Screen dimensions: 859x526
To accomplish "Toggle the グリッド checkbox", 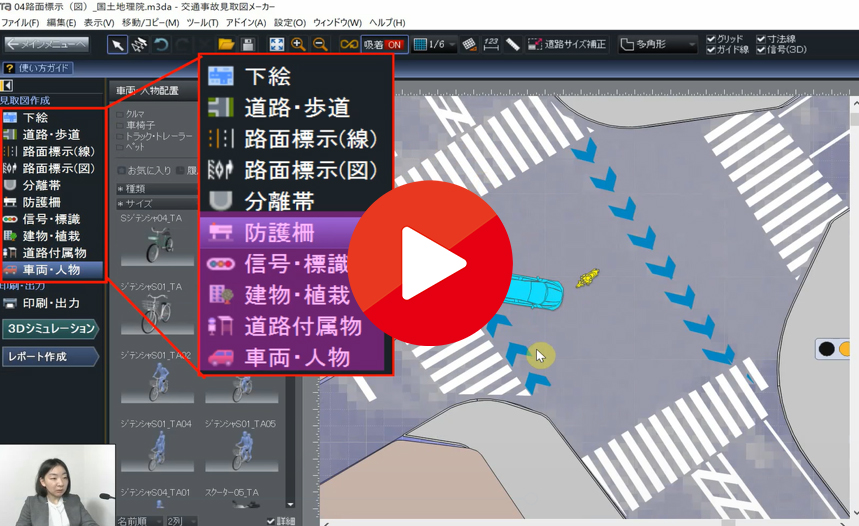I will (711, 39).
